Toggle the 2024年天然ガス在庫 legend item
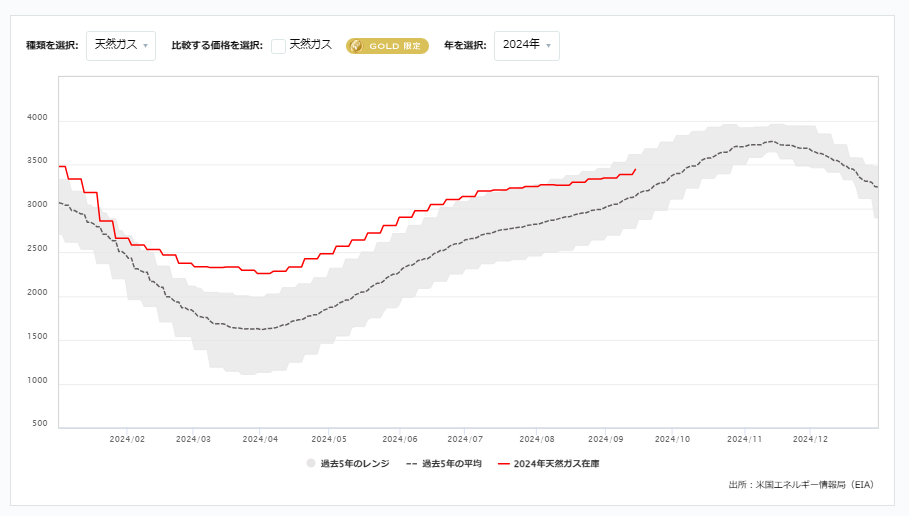 (549, 464)
